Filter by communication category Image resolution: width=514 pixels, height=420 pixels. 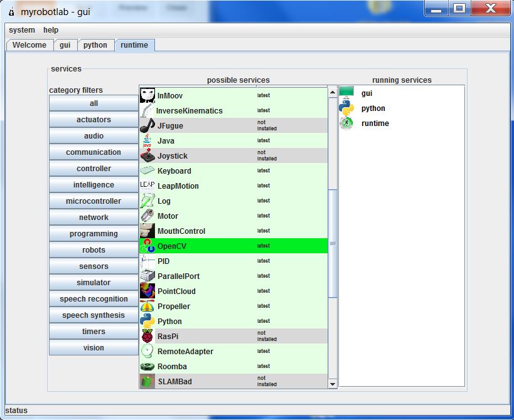coord(94,152)
